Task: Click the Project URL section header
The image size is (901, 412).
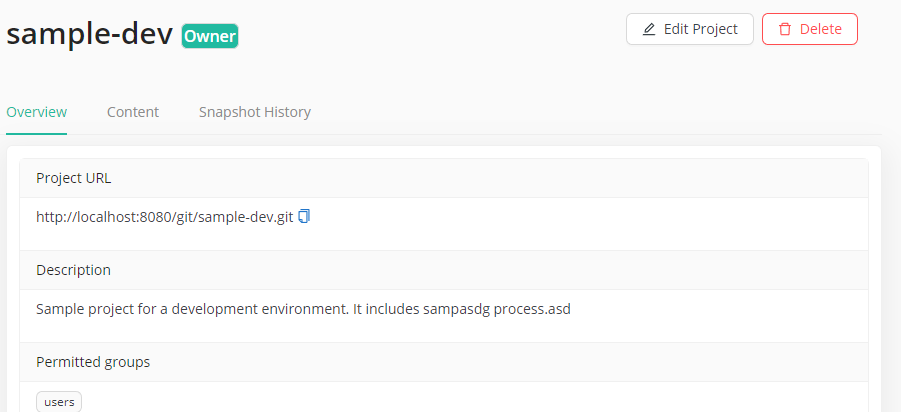Action: click(x=74, y=178)
